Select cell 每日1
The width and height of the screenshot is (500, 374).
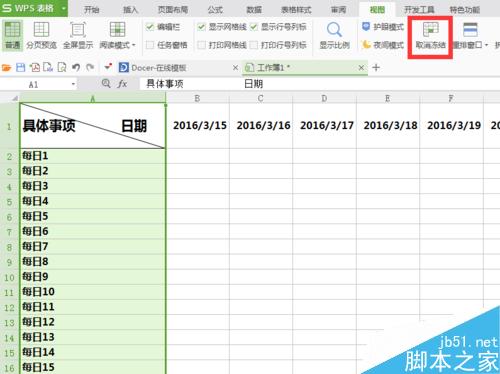click(93, 156)
